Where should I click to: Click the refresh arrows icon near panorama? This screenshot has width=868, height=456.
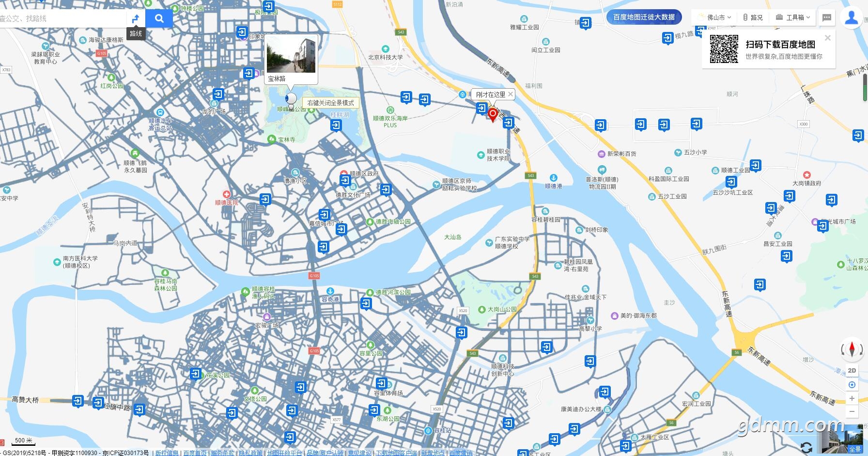pyautogui.click(x=806, y=447)
